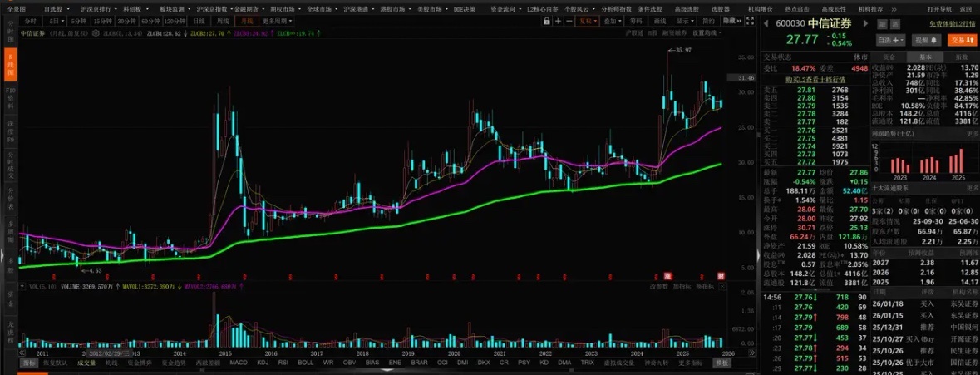The width and height of the screenshot is (980, 375).
Task: Click the 提醒 alert button
Action: (x=927, y=39)
